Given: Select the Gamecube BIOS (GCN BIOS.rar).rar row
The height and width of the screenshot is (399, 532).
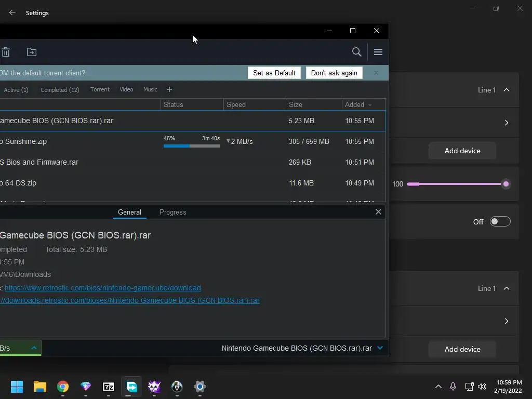Looking at the screenshot, I should [x=193, y=121].
